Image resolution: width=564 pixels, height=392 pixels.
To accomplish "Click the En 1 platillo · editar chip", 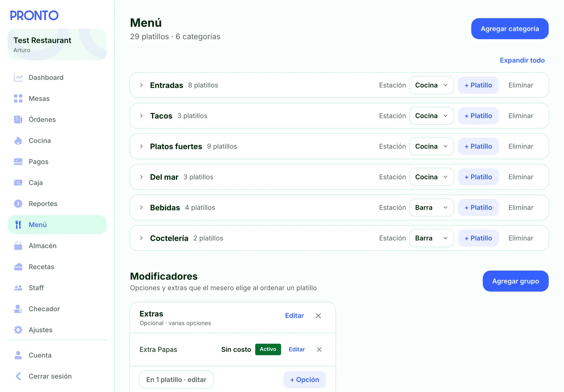I will click(176, 380).
